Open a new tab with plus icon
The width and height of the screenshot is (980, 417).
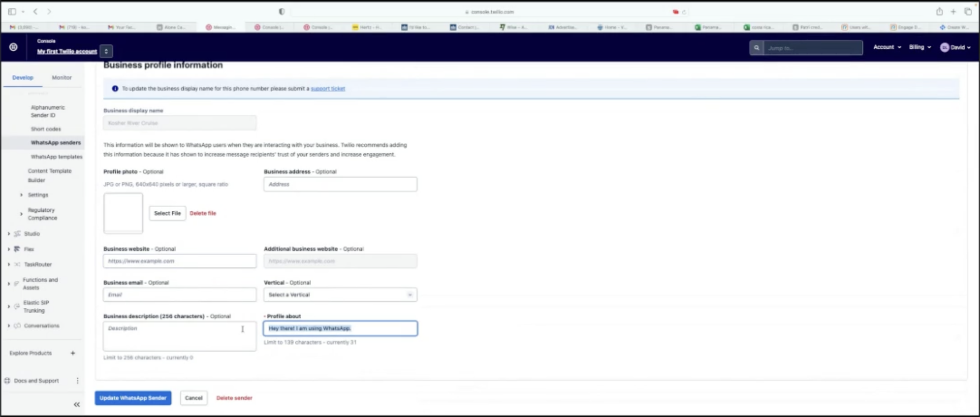(x=953, y=11)
